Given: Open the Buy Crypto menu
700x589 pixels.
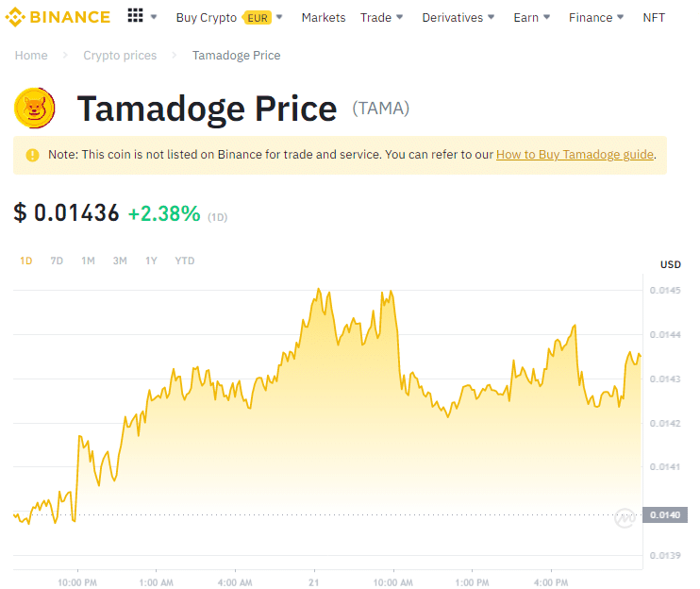Looking at the screenshot, I should [x=207, y=17].
